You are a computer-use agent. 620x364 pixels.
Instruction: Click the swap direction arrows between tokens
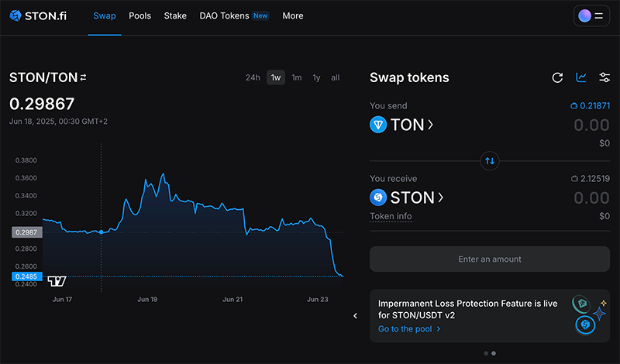(490, 161)
